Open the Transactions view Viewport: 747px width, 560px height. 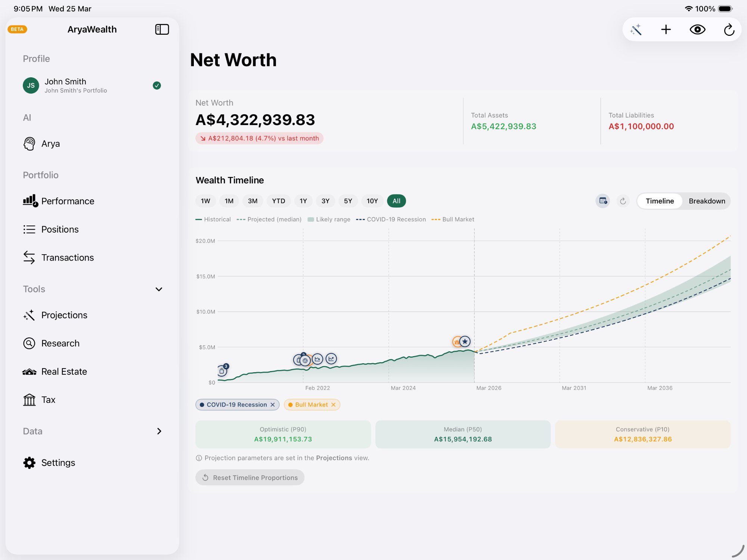(x=67, y=257)
